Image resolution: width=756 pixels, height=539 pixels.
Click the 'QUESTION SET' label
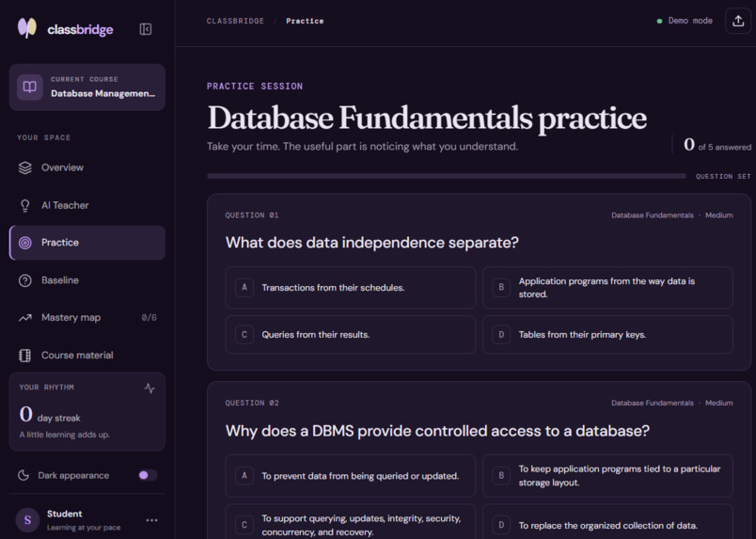[x=723, y=177]
